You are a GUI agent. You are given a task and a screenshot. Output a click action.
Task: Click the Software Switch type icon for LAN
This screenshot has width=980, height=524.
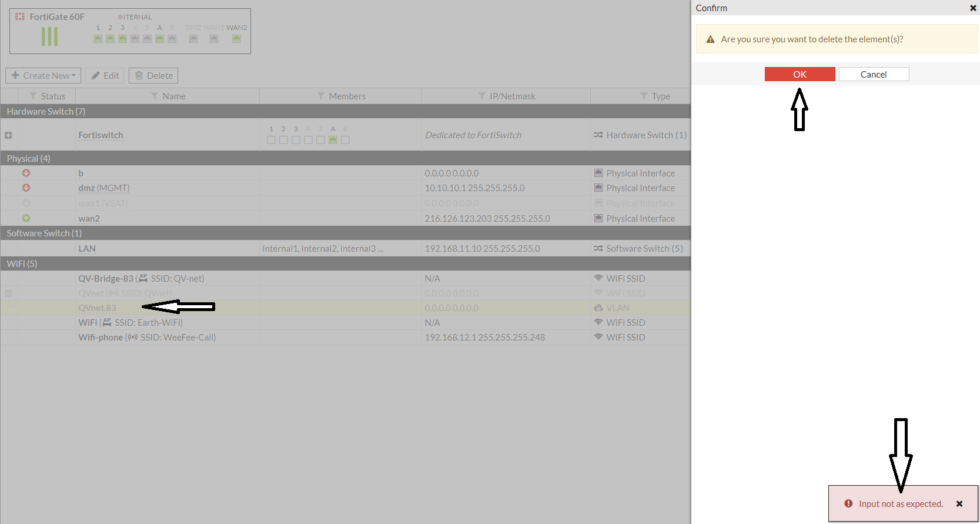[598, 249]
